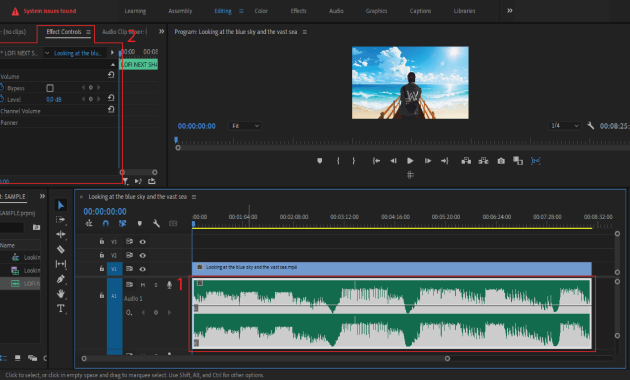
Task: Click the Comparison View button
Action: [x=518, y=161]
